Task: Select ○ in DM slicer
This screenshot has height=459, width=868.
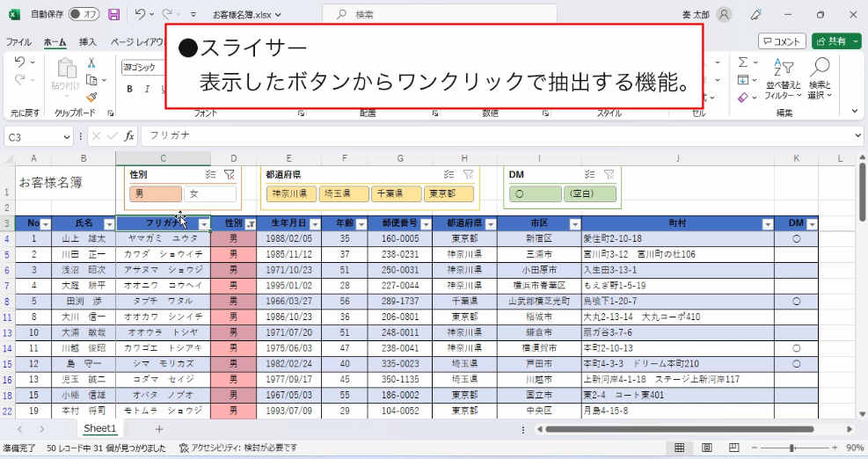Action: (536, 193)
